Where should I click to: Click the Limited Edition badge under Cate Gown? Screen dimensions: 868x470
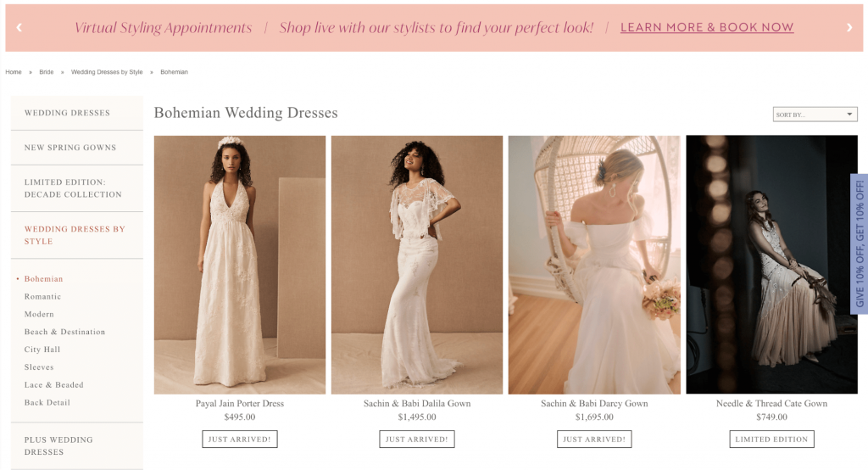[771, 439]
